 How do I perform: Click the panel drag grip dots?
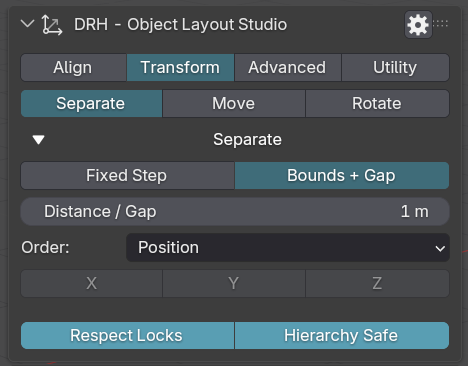pyautogui.click(x=441, y=24)
